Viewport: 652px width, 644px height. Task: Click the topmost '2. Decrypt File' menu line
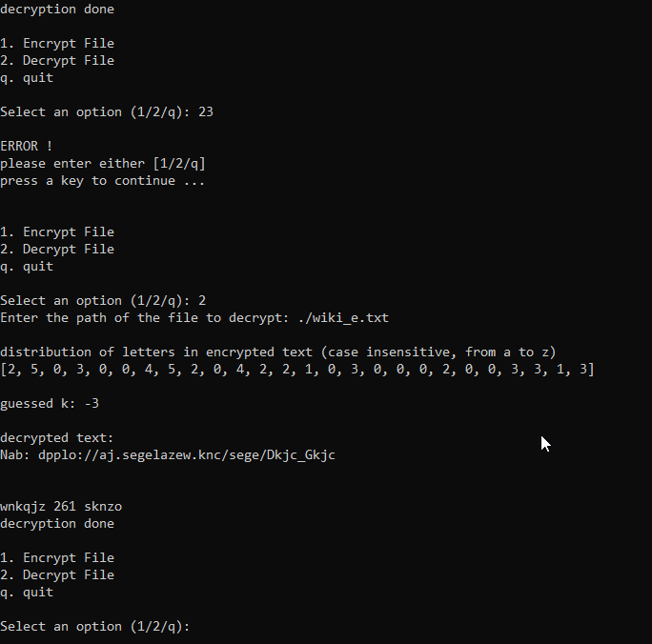57,61
